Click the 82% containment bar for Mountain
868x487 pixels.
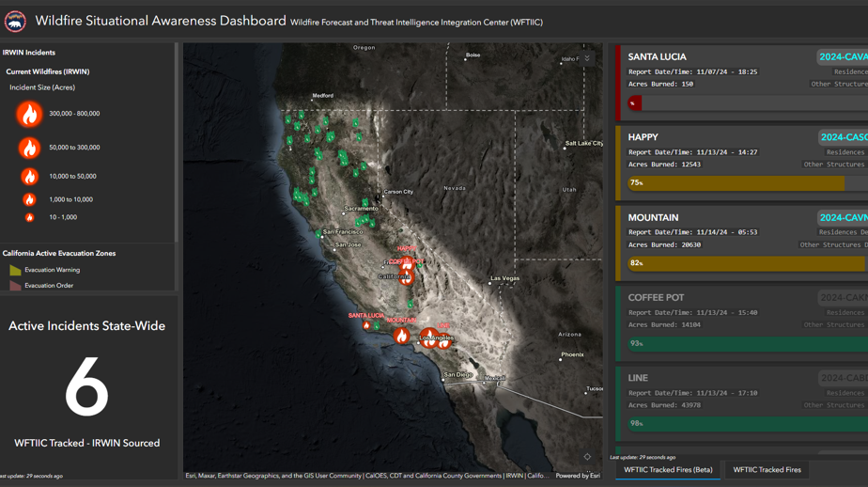(x=748, y=264)
